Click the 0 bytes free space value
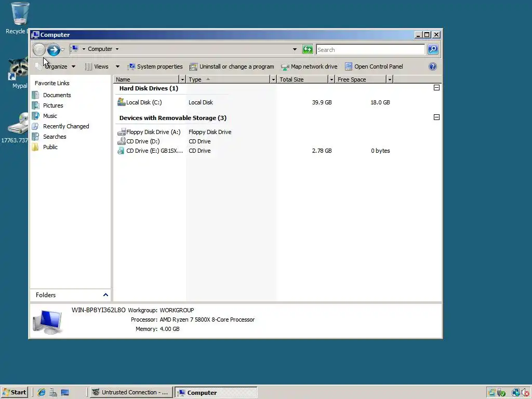This screenshot has width=532, height=399. [380, 151]
